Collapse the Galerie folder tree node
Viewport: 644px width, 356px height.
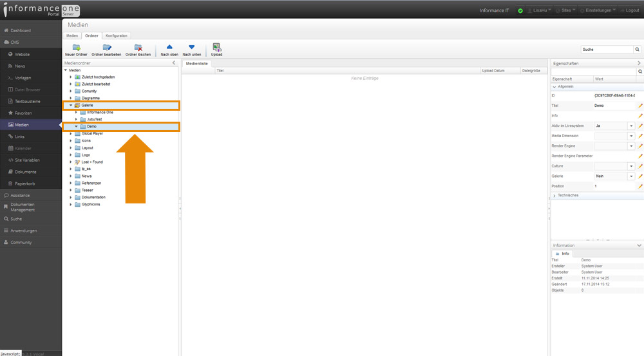click(x=71, y=106)
